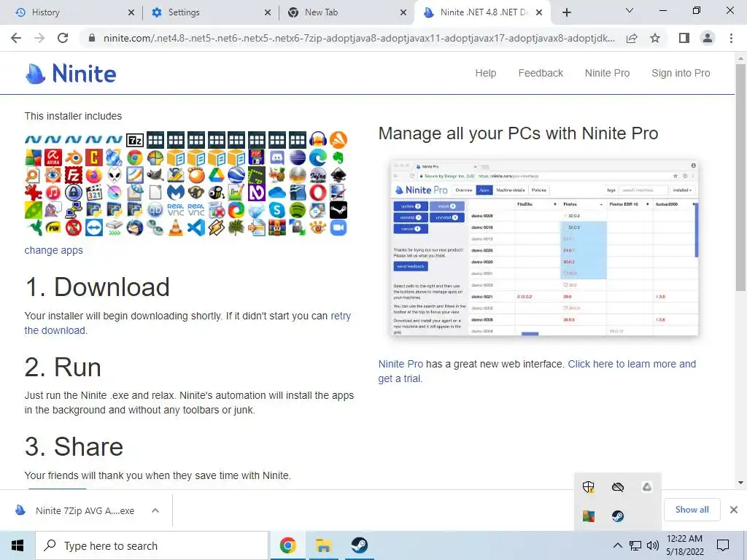Click the Inkscape icon
The width and height of the screenshot is (747, 560).
pos(338,175)
